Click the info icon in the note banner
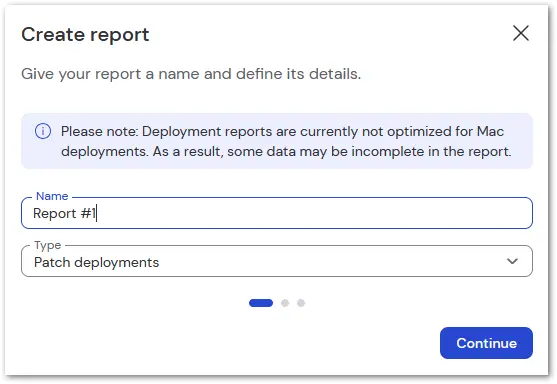 click(43, 131)
